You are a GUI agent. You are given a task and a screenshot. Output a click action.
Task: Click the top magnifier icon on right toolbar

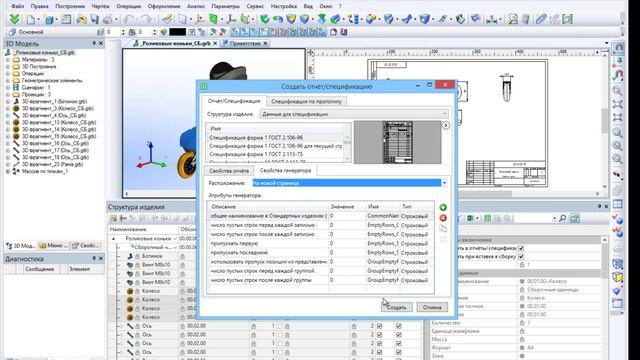pyautogui.click(x=618, y=90)
